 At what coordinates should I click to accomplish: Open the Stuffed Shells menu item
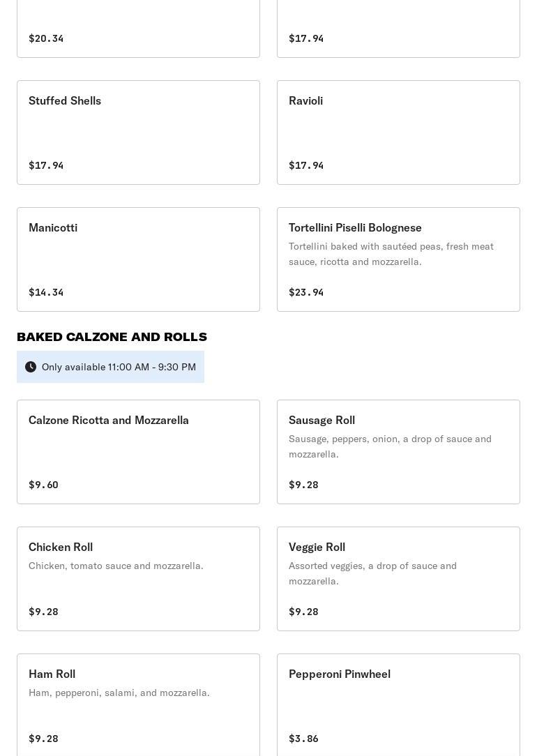coord(138,133)
